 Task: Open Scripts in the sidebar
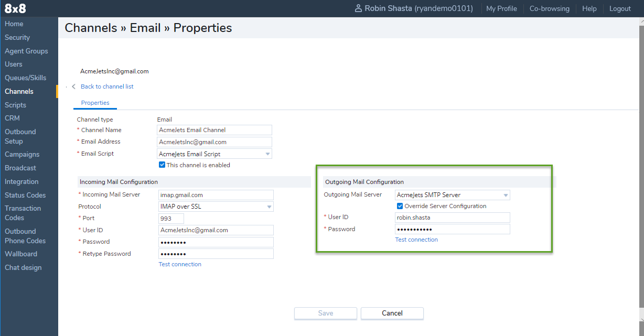click(15, 105)
